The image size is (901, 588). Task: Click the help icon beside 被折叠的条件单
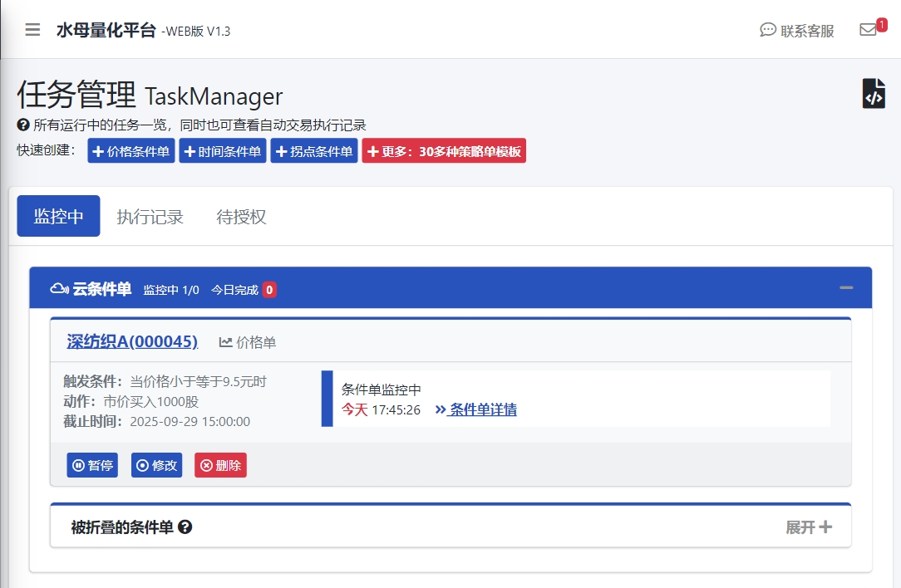point(185,527)
